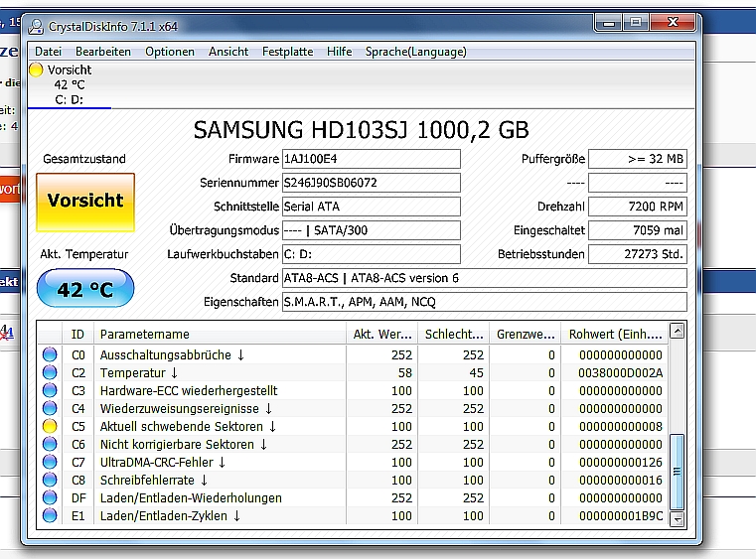Click the Seriennummer field S246J90SB06072
Viewport: 756px width, 559px height.
point(372,183)
